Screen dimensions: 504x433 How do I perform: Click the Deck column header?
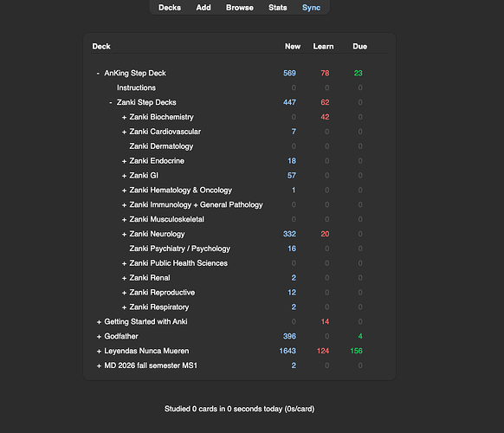[101, 47]
